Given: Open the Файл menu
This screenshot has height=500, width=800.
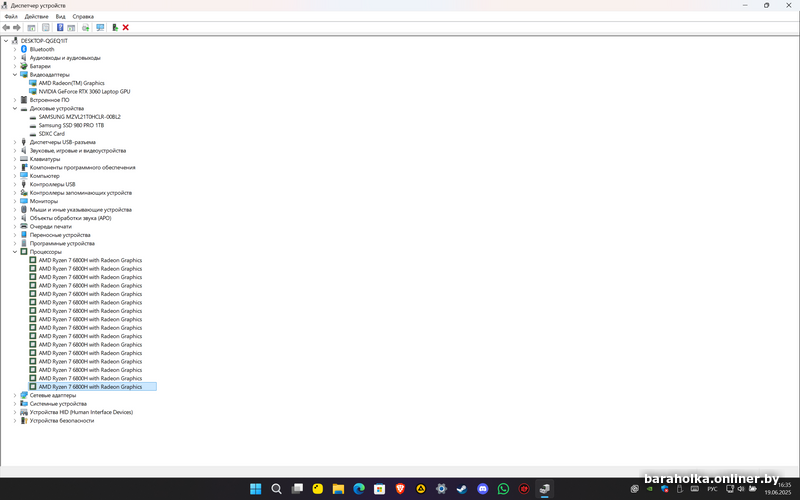Looking at the screenshot, I should pyautogui.click(x=11, y=16).
